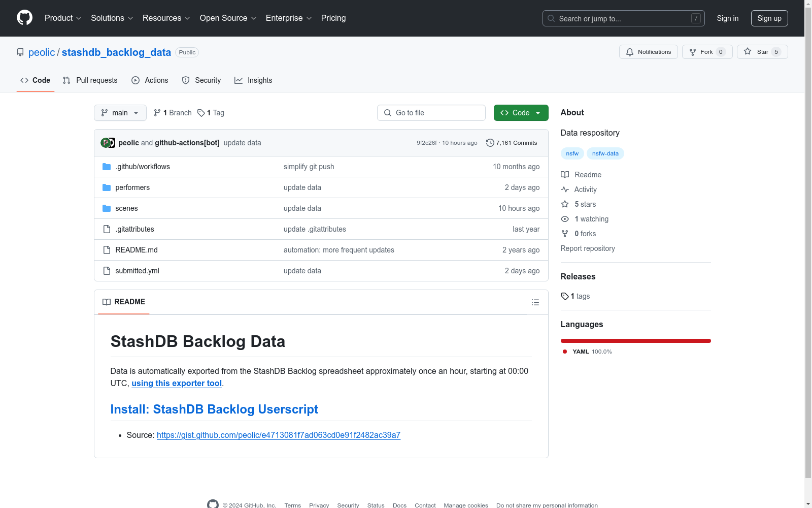Click the Search or jump to field
This screenshot has height=508, width=812.
click(624, 18)
